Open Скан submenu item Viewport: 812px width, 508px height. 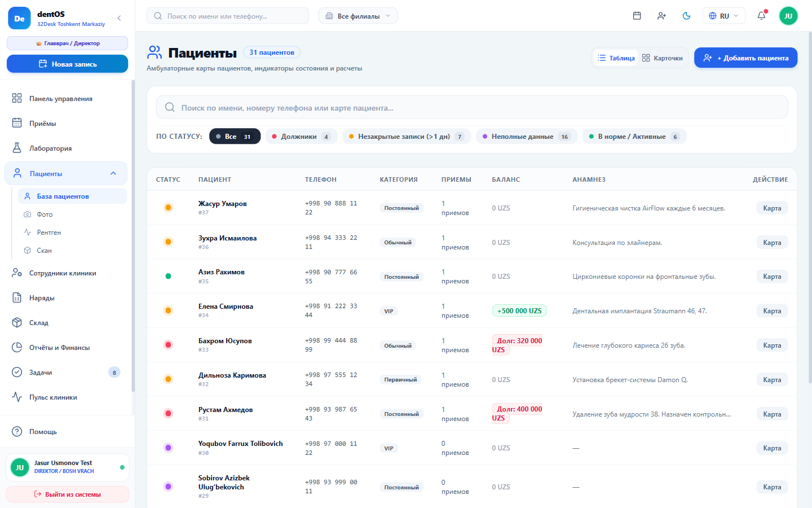coord(73,251)
